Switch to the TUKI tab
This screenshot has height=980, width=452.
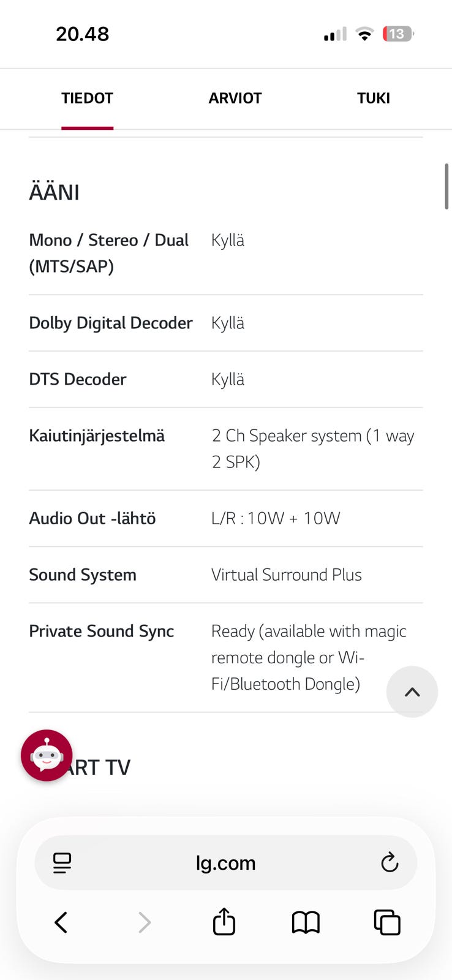point(374,98)
